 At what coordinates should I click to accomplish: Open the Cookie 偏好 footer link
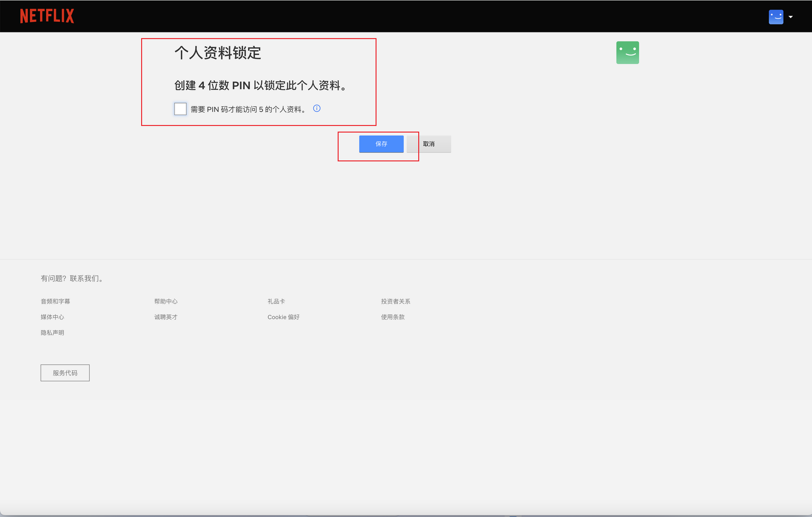tap(284, 317)
